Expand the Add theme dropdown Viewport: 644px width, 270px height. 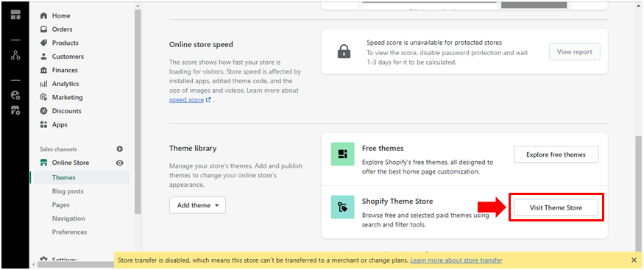click(x=197, y=205)
